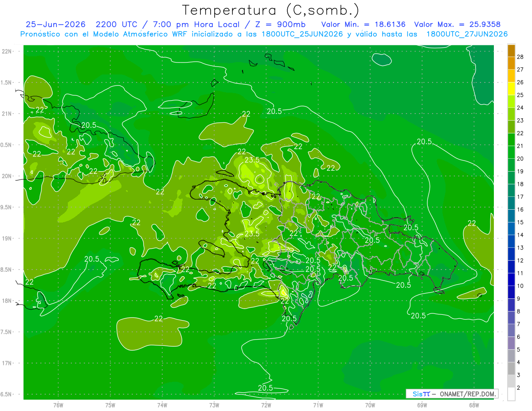The width and height of the screenshot is (532, 411).
Task: Click the 22 contour label in the southwest ocean blob
Action: [x=159, y=318]
